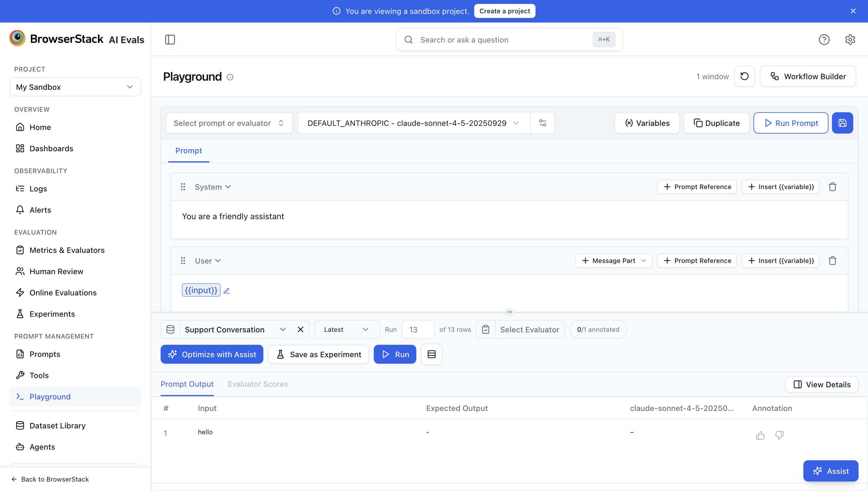This screenshot has width=868, height=491.
Task: Delete the System message with trash icon
Action: click(832, 187)
